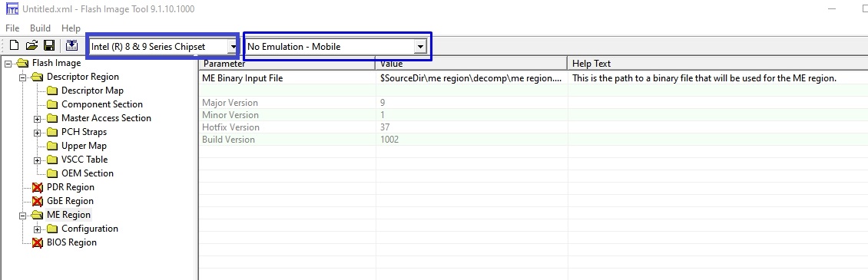Click the Upper Map folder icon

pos(52,146)
